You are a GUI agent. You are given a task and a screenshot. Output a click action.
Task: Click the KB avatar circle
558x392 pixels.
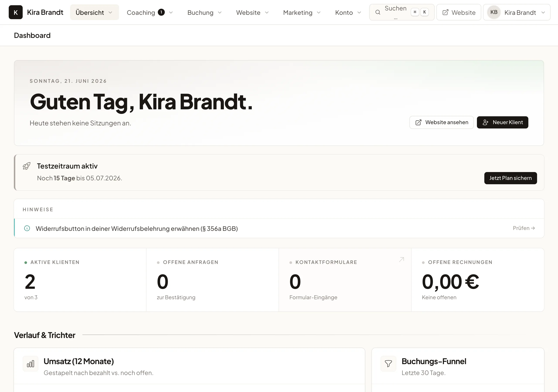pyautogui.click(x=494, y=12)
